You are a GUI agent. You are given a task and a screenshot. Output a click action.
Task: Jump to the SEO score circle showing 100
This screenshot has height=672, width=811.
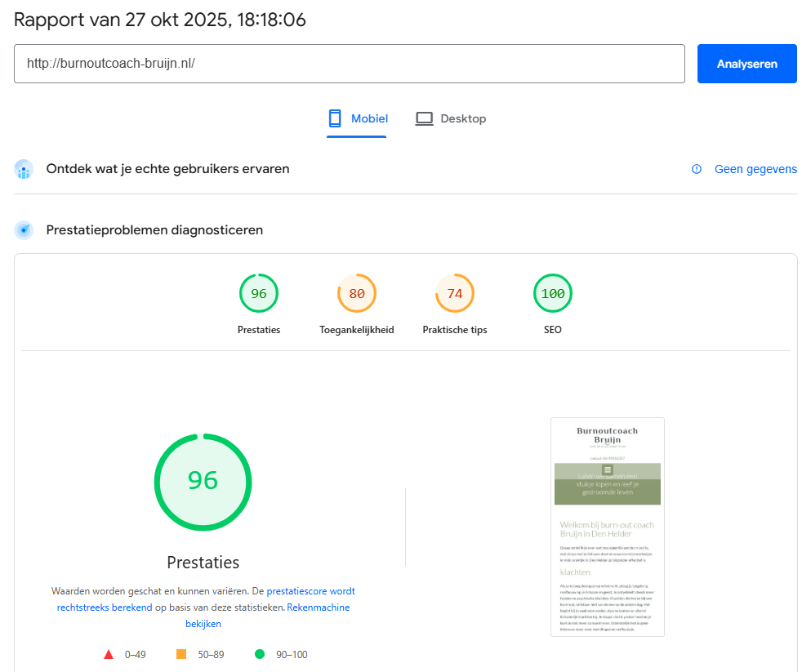(x=553, y=294)
